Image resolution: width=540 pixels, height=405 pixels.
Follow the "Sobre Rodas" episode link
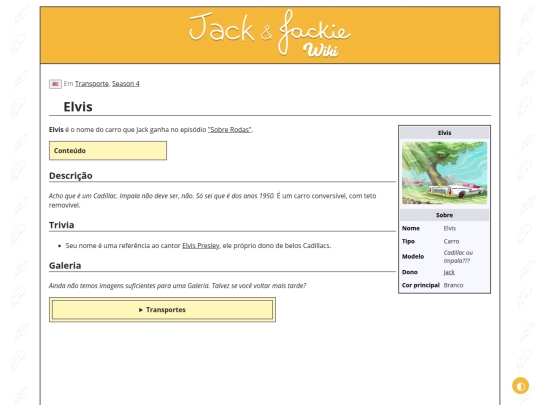click(x=230, y=129)
